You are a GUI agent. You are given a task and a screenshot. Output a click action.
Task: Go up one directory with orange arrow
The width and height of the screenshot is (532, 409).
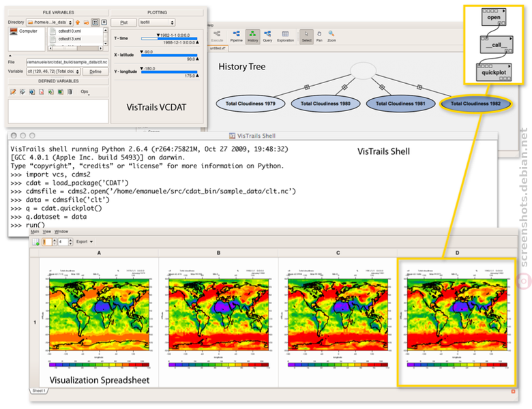point(78,22)
